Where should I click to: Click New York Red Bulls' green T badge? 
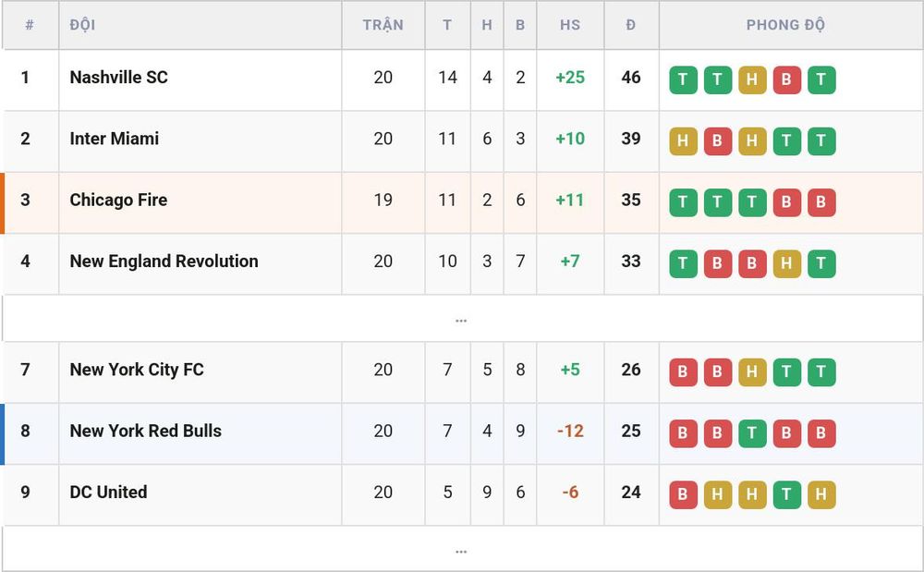tap(752, 433)
